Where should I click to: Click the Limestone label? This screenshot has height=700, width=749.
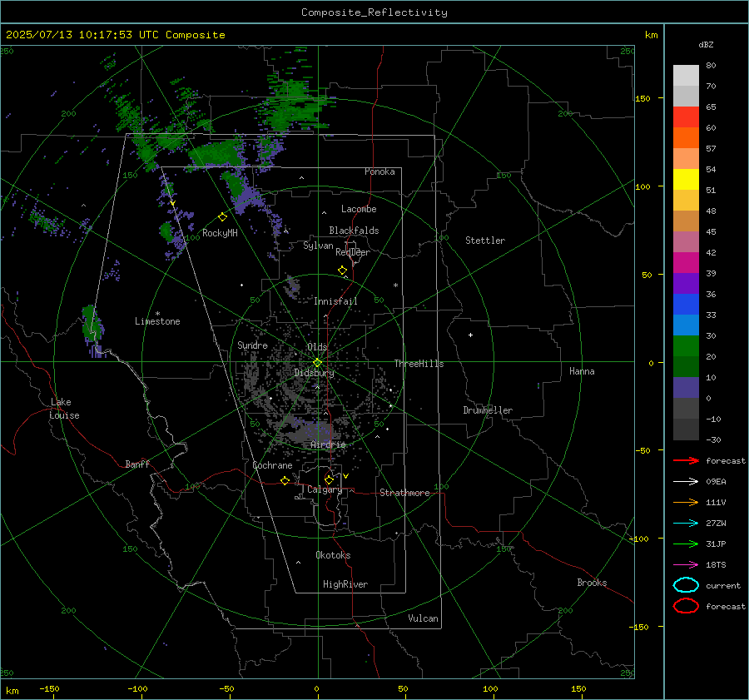coord(157,321)
